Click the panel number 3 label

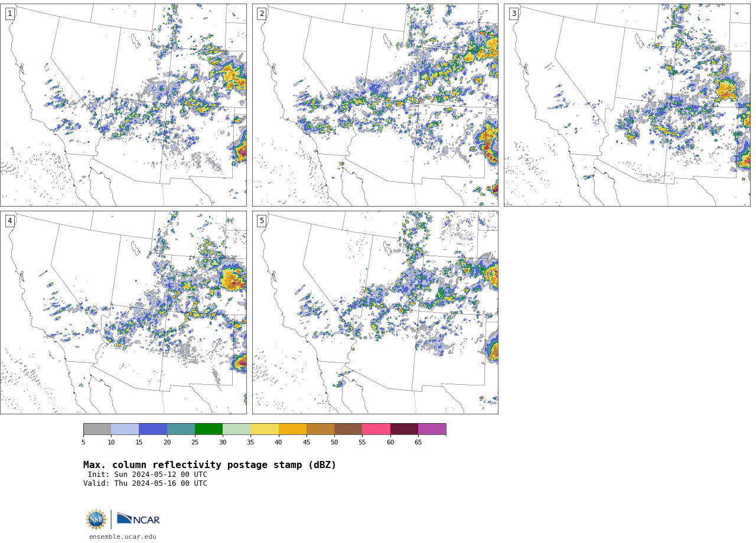(513, 14)
